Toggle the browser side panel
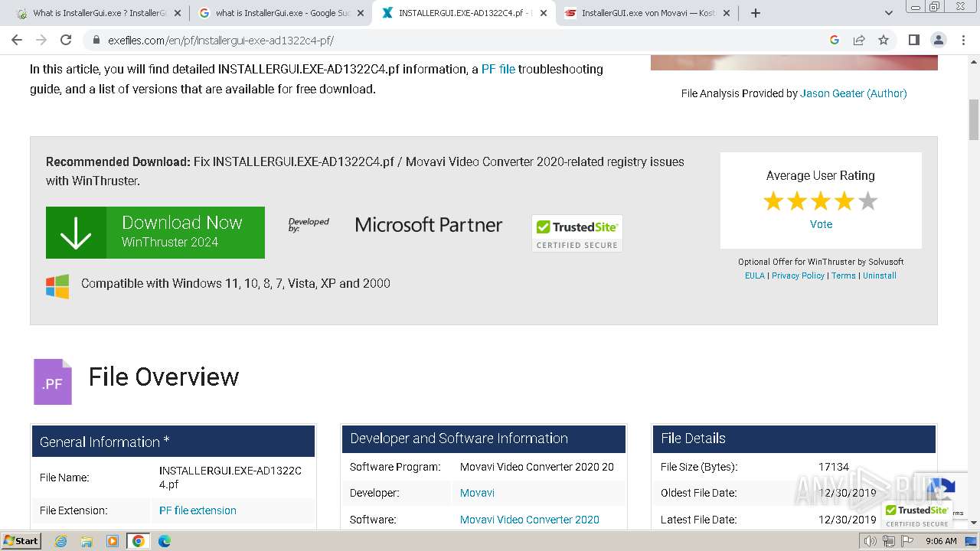The width and height of the screenshot is (980, 551). [913, 40]
